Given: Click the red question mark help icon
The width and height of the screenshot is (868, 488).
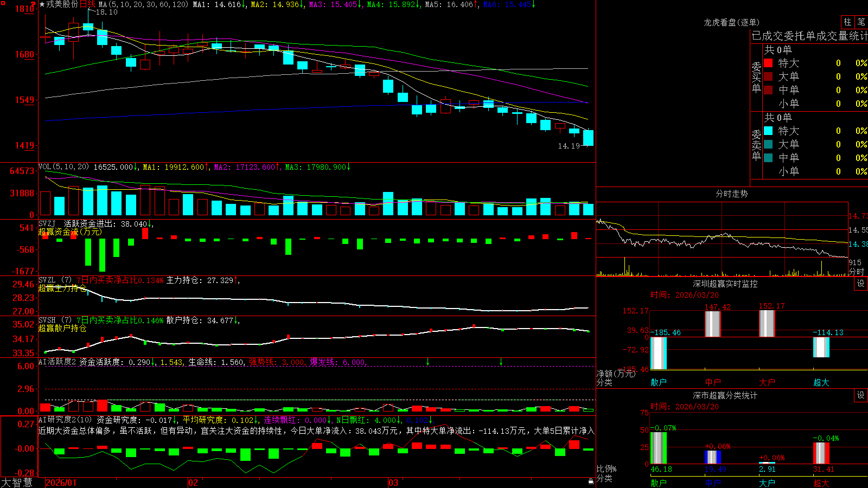Looking at the screenshot, I should (34, 4).
